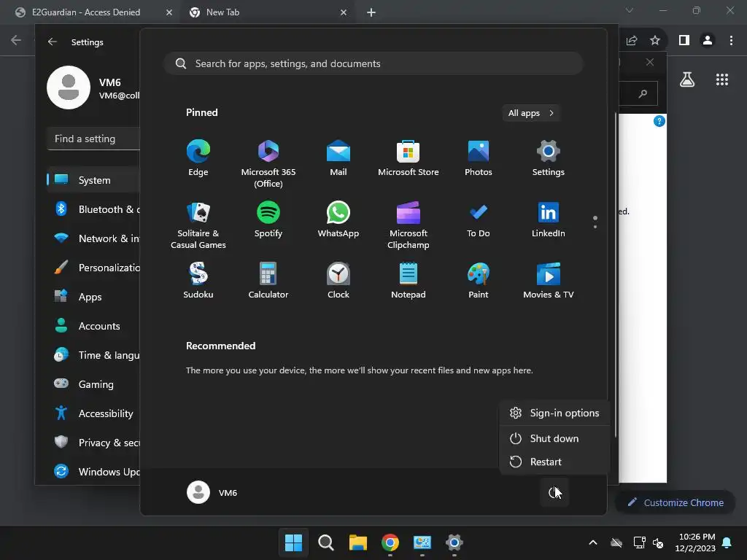Switch to Chrome from the taskbar
This screenshot has height=560, width=747.
[390, 542]
